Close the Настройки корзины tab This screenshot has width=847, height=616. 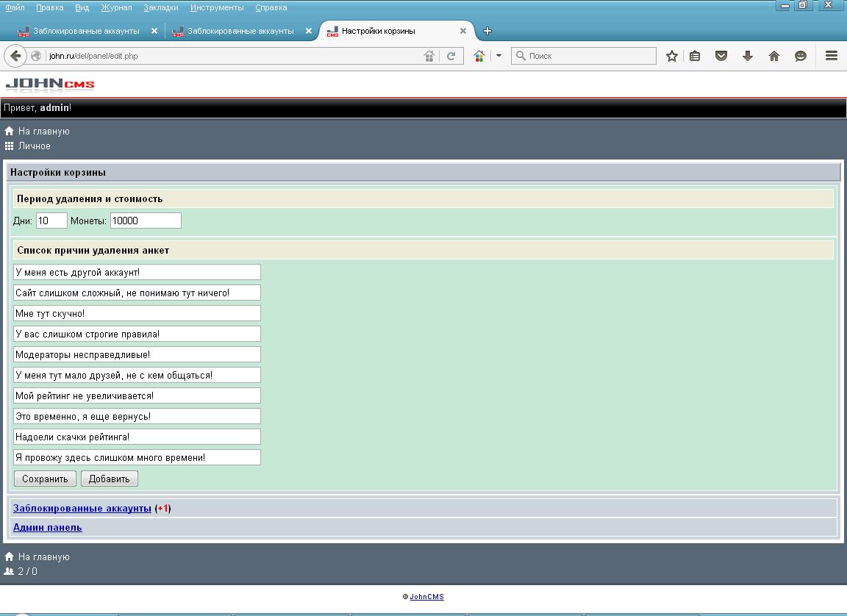(463, 31)
